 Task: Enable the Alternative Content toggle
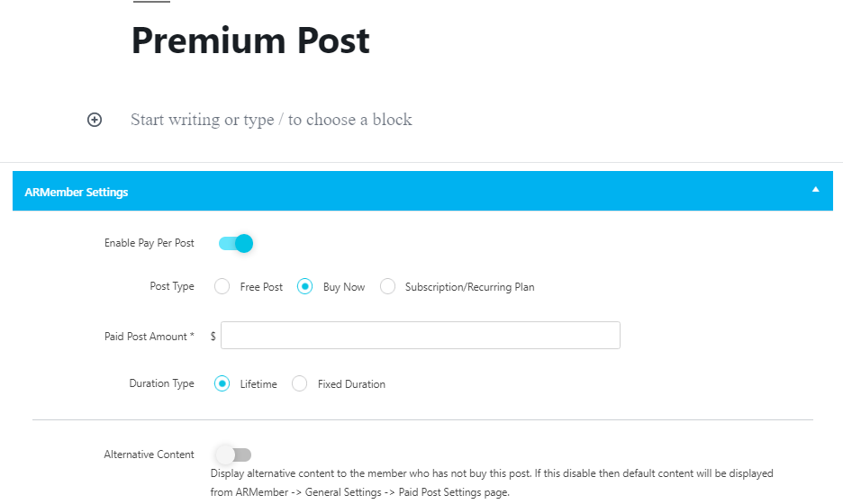click(x=233, y=455)
